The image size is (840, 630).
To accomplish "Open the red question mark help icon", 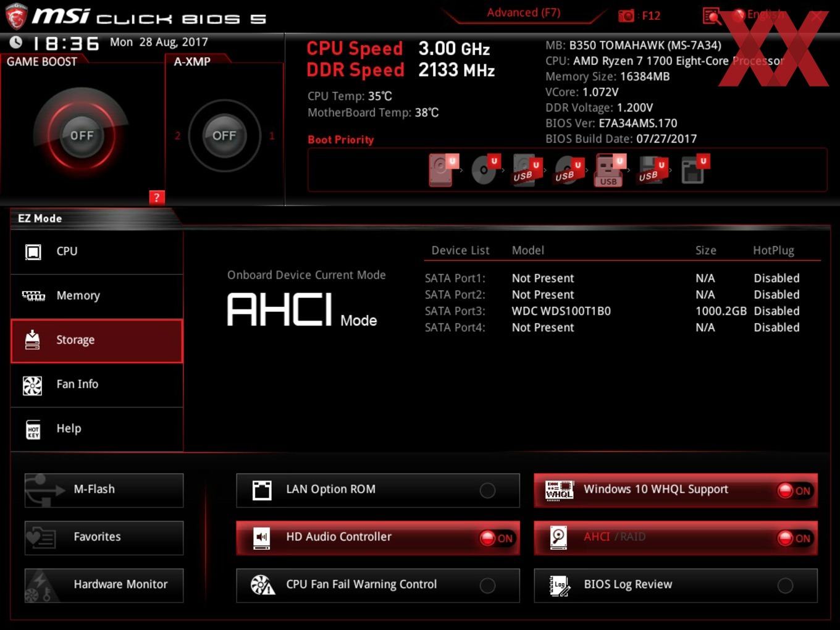I will tap(157, 198).
